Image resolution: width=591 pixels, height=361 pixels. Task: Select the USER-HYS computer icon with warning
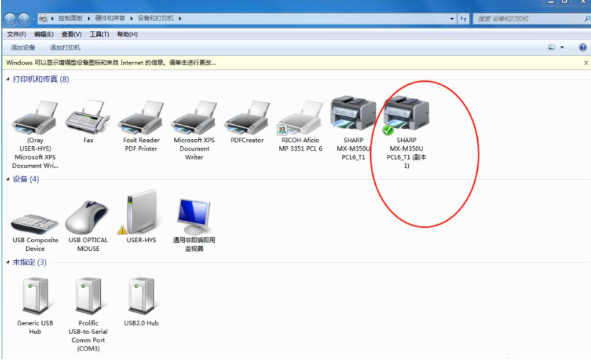[139, 213]
